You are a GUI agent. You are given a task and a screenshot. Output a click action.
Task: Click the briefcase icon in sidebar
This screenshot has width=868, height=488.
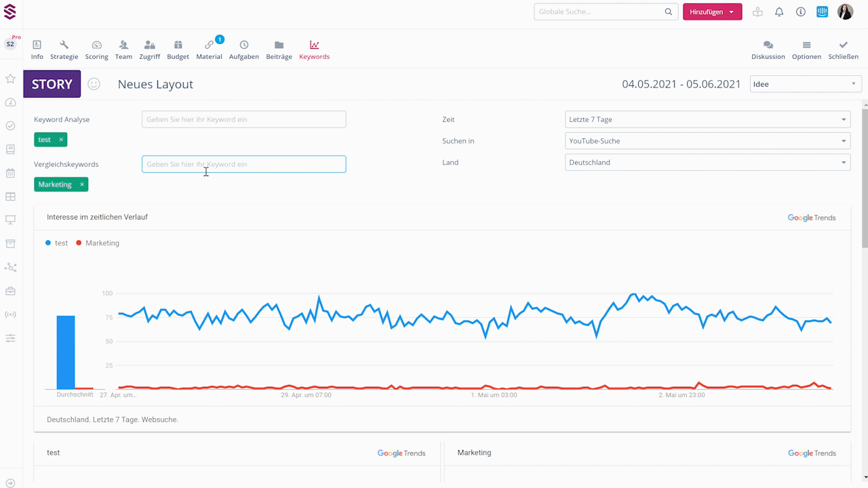point(10,291)
